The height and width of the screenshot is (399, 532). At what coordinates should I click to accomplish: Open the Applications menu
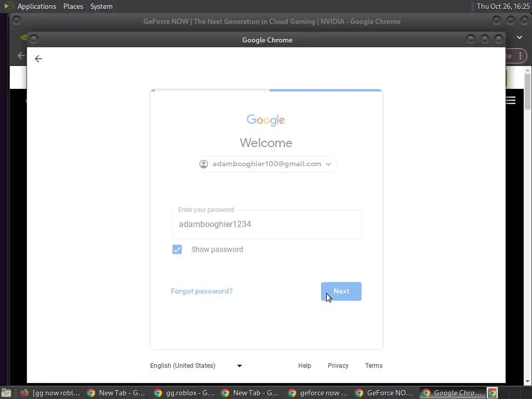tap(37, 6)
